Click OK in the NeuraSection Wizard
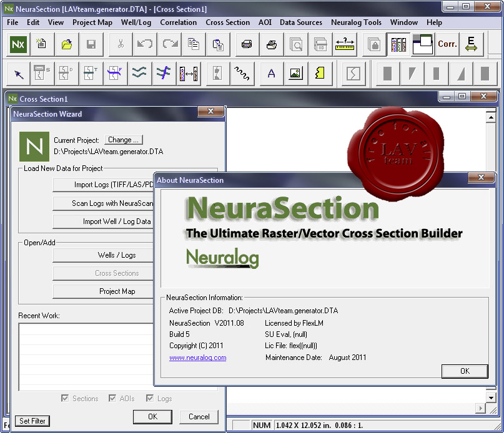 (152, 417)
